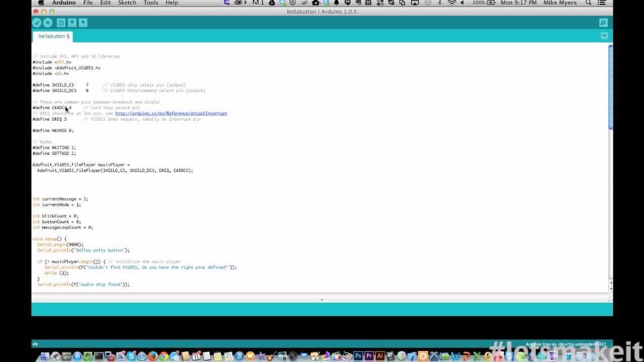Open Illustrator from the dock
The width and height of the screenshot is (644, 362).
click(x=380, y=356)
